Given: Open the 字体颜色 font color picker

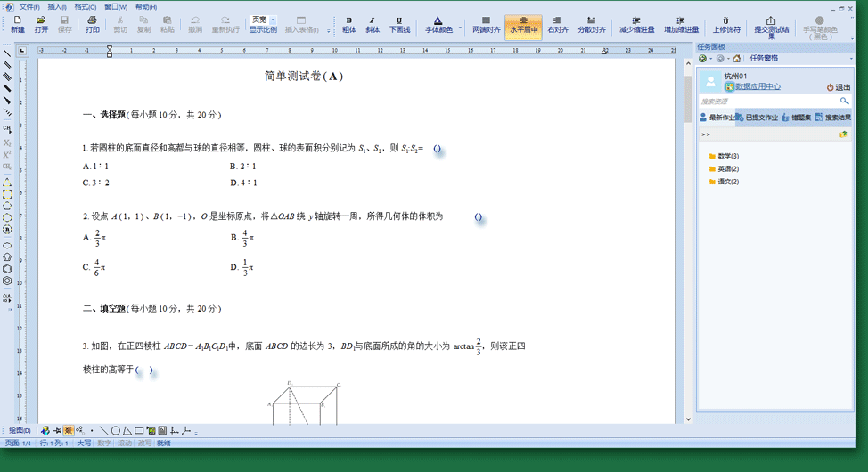Looking at the screenshot, I should pos(438,24).
